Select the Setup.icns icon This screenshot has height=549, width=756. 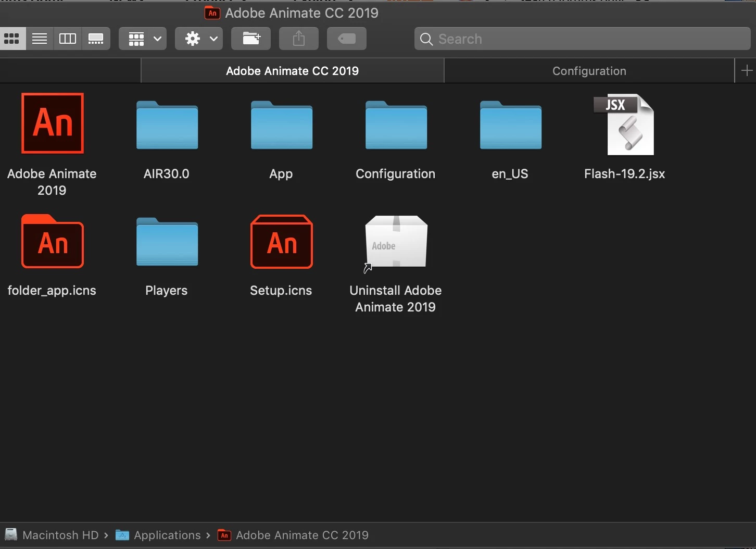point(282,242)
